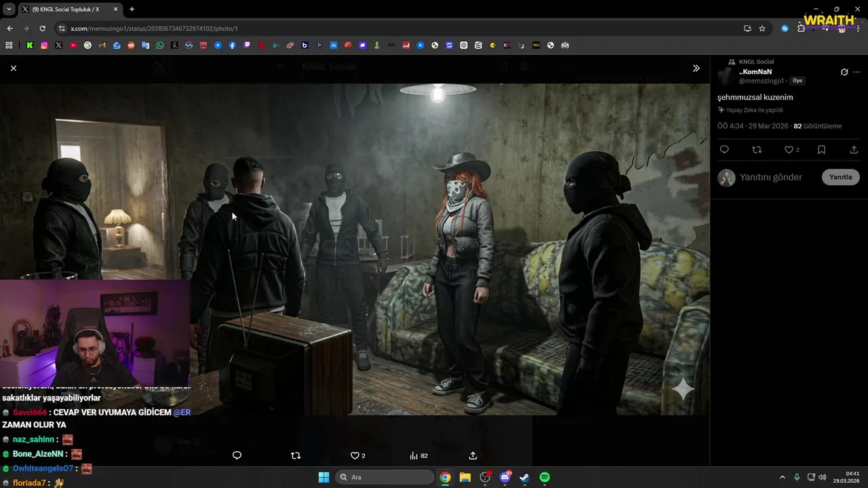Image resolution: width=868 pixels, height=488 pixels.
Task: Open Chrome from the taskbar
Action: tap(445, 477)
